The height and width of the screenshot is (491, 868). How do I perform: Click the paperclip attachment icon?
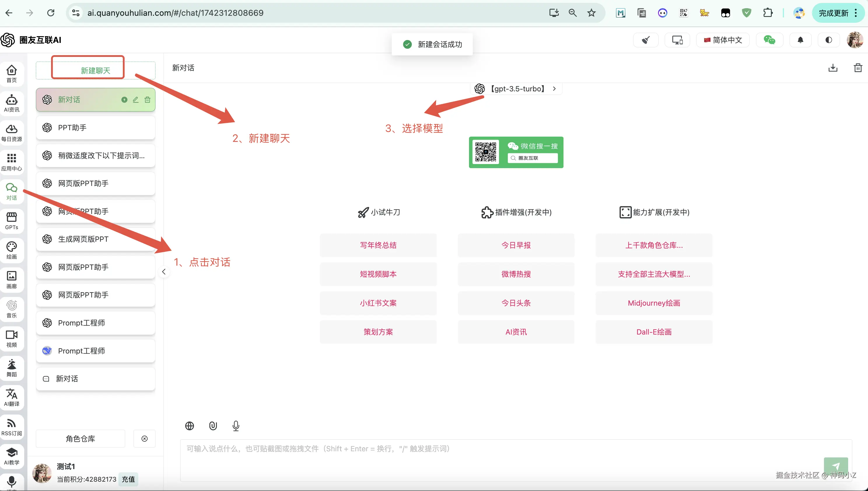pyautogui.click(x=213, y=426)
